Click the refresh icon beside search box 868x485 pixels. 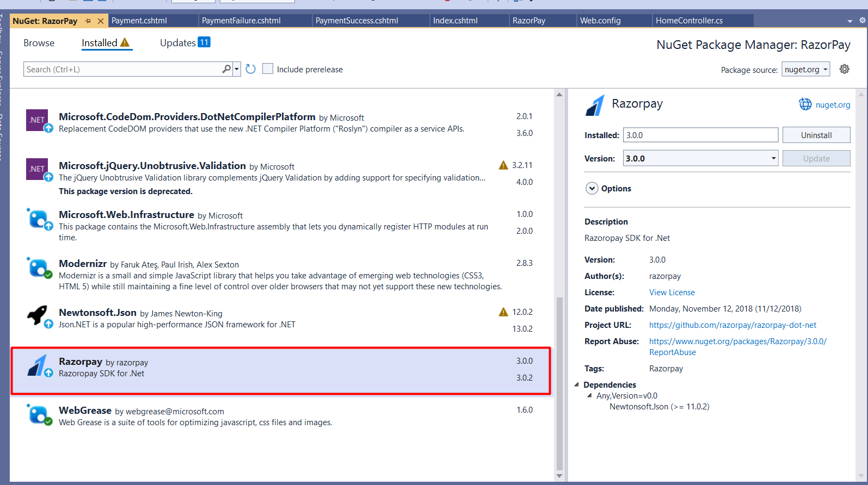[250, 69]
